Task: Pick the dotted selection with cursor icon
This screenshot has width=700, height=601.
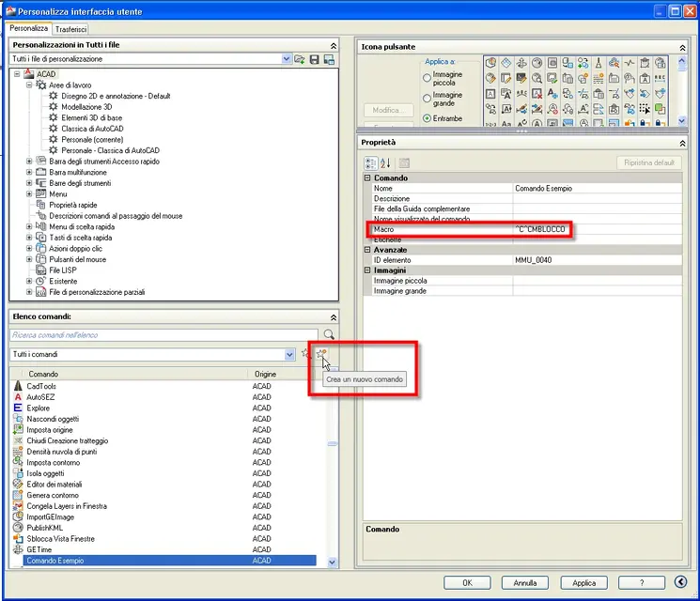Action: [645, 109]
